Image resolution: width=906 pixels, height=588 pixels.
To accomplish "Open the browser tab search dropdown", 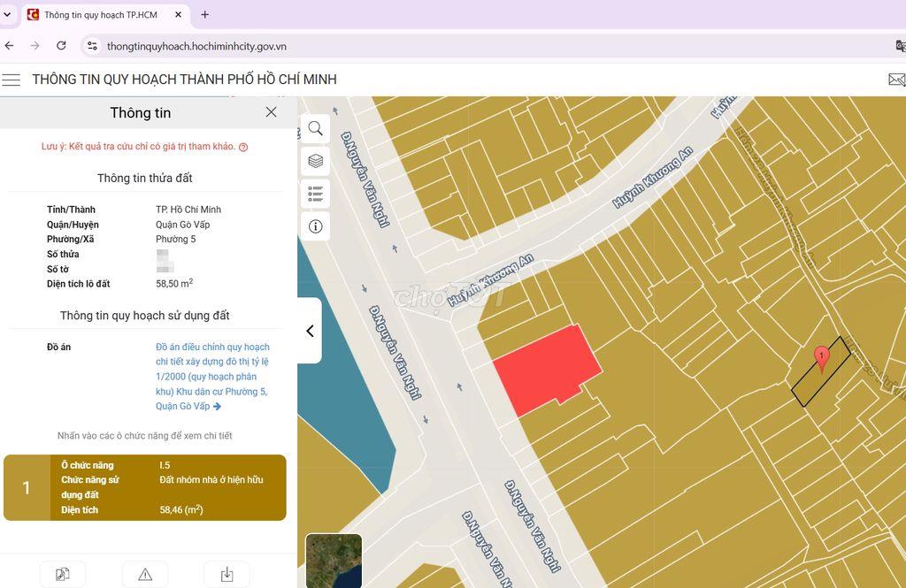I will [7, 14].
